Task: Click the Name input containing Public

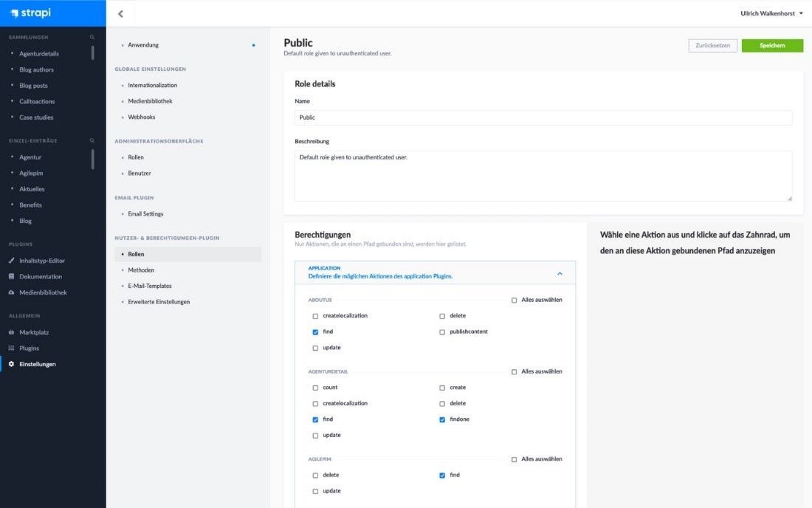Action: click(543, 117)
